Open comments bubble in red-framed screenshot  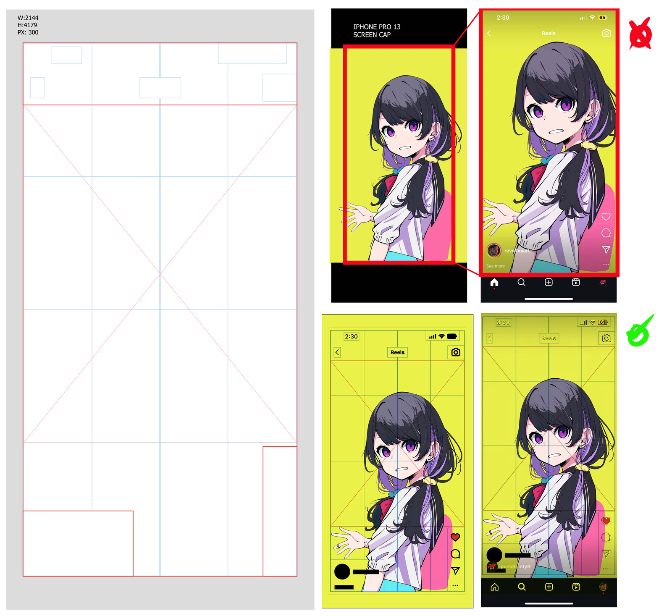coord(606,233)
